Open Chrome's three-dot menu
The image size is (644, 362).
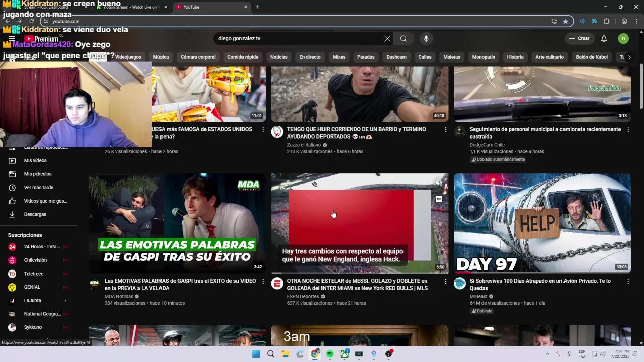(636, 21)
